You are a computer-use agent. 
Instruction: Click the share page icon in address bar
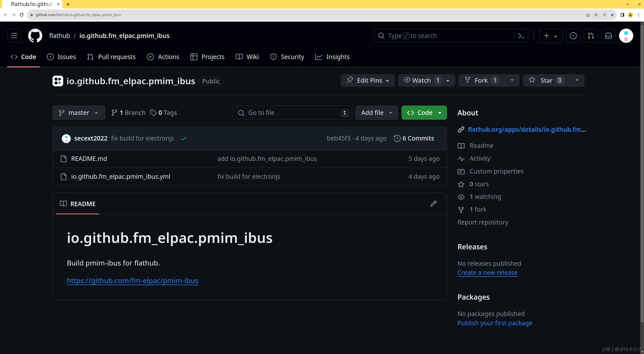tap(604, 15)
